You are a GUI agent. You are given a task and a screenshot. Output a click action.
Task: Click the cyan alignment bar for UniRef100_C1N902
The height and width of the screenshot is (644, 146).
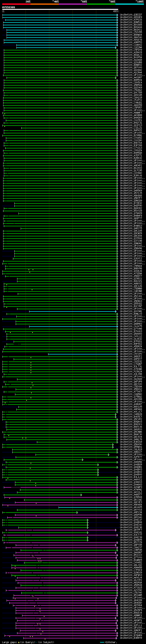point(67,45)
